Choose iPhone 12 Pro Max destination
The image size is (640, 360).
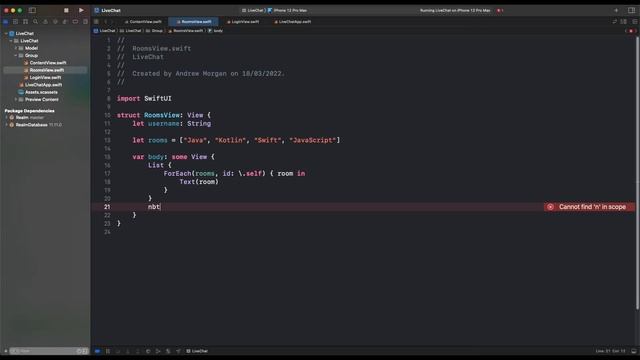pos(287,10)
